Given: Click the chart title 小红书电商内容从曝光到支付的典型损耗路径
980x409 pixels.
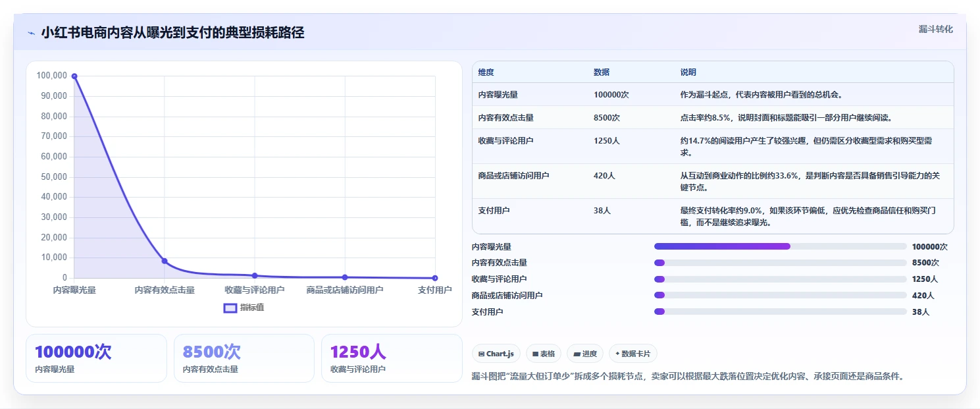Looking at the screenshot, I should (x=172, y=32).
